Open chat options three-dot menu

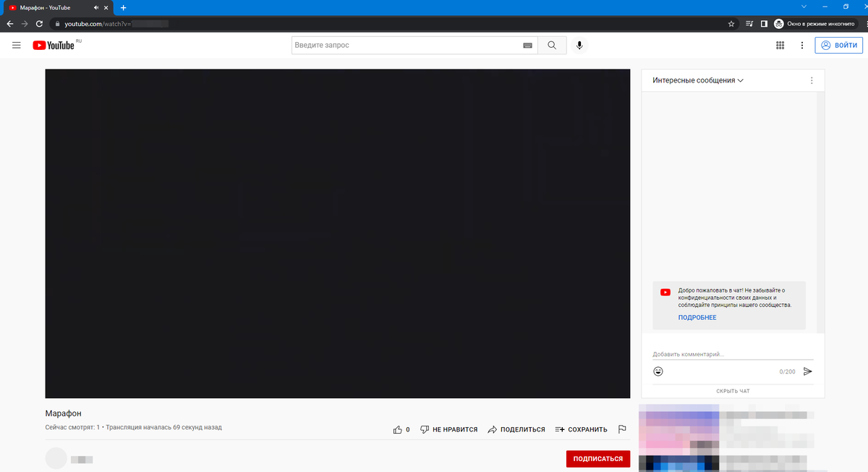click(812, 80)
